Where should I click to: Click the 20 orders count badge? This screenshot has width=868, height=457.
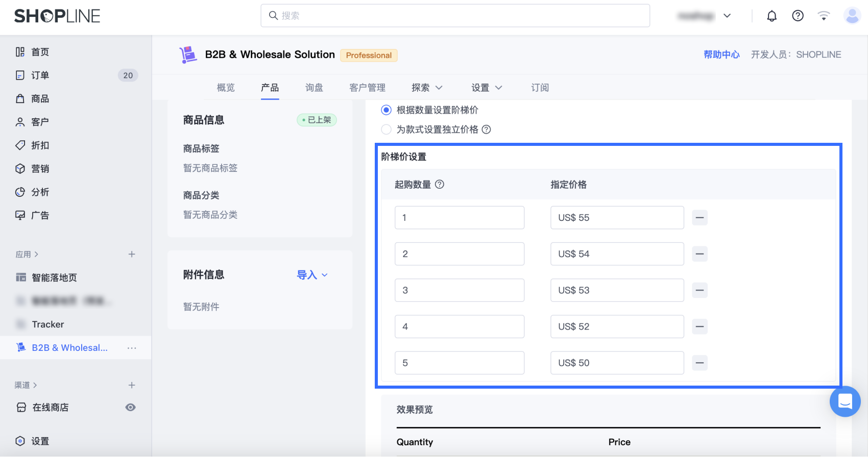point(128,75)
